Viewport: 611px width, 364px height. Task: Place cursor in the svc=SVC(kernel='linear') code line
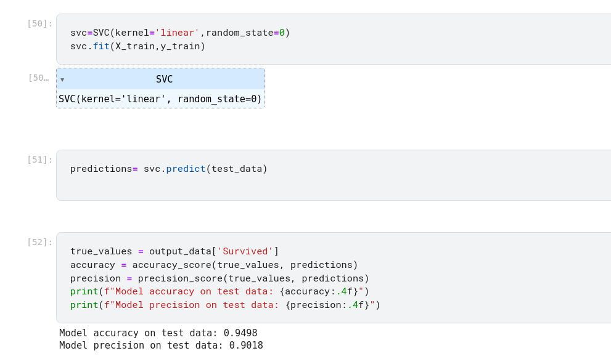pyautogui.click(x=180, y=33)
